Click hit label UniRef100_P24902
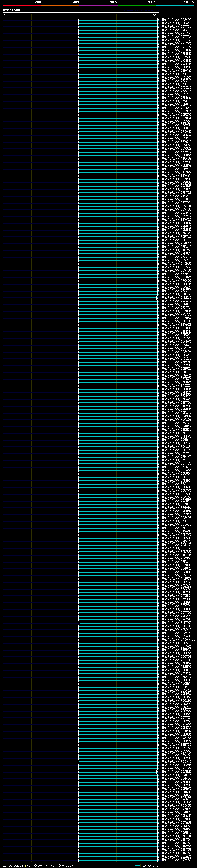Viewport: 197px width, 868px height. [176, 417]
